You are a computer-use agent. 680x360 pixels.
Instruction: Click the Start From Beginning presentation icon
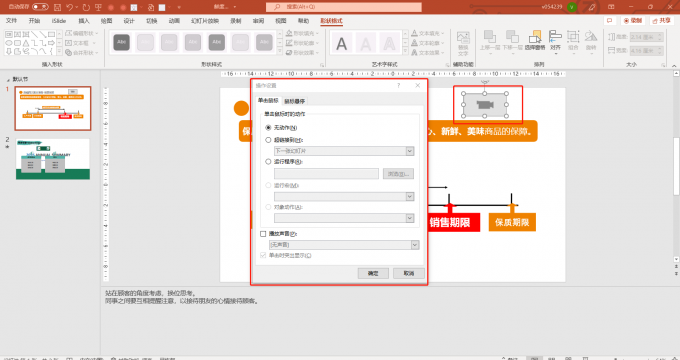98,7
